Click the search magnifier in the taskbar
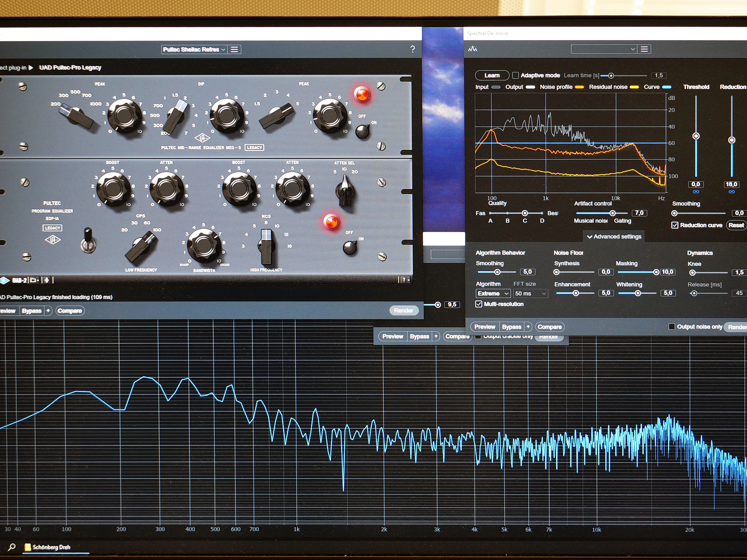Viewport: 747px width, 560px height. [x=12, y=547]
